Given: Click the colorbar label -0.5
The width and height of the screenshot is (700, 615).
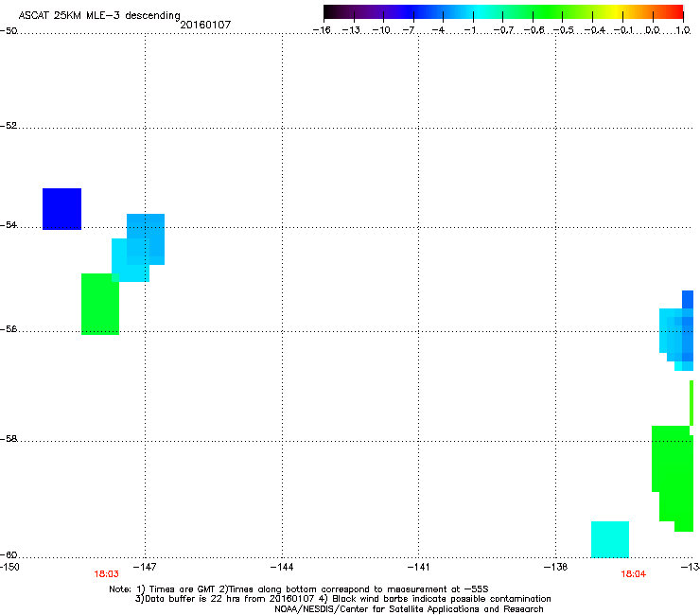Looking at the screenshot, I should pos(564,30).
